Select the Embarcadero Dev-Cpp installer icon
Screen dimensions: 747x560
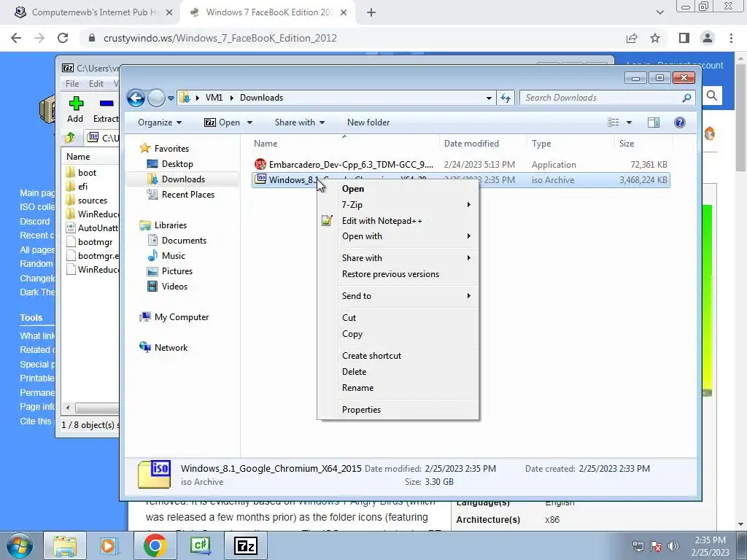coord(260,165)
